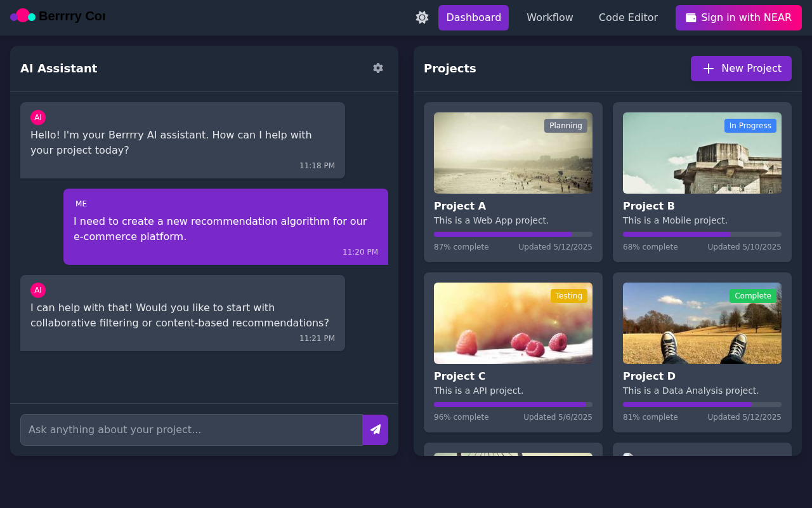812x508 pixels.
Task: Switch to the Workflow tab
Action: tap(549, 17)
